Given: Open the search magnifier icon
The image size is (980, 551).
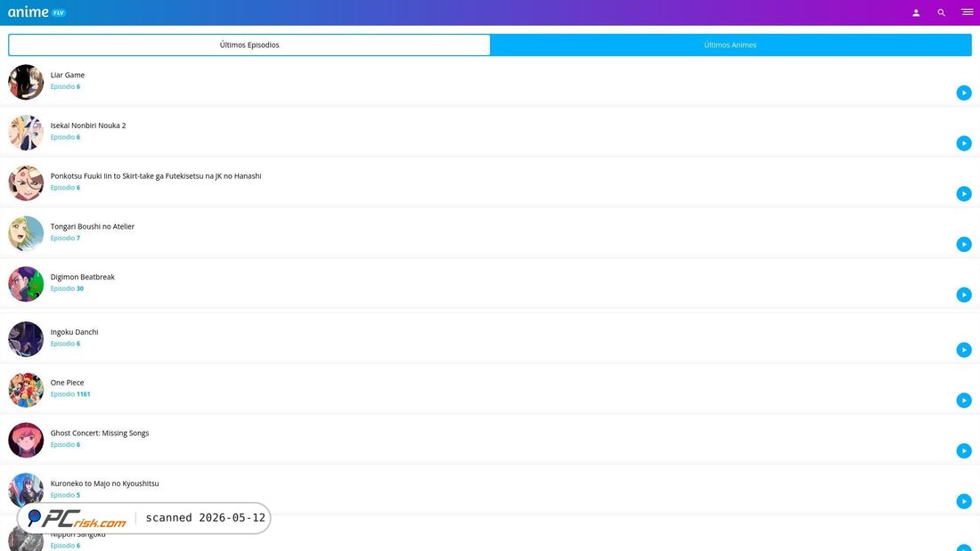Looking at the screenshot, I should tap(942, 12).
